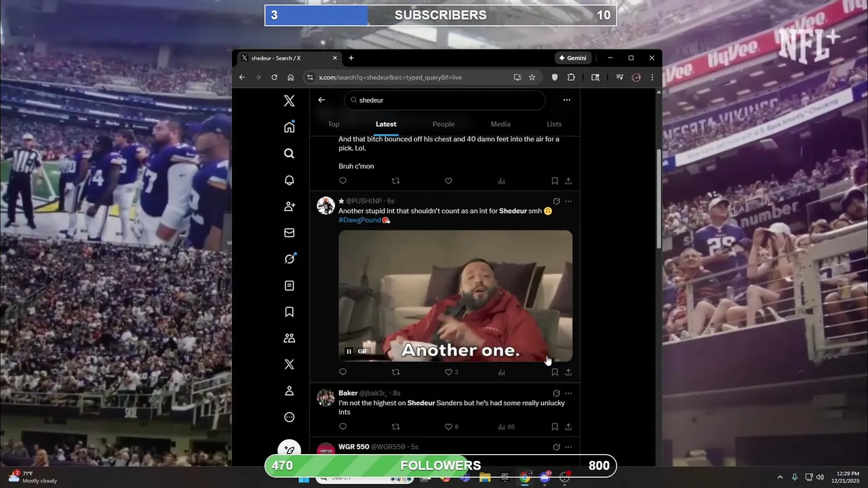Go back with the arrow beside the search box
868x488 pixels.
321,100
